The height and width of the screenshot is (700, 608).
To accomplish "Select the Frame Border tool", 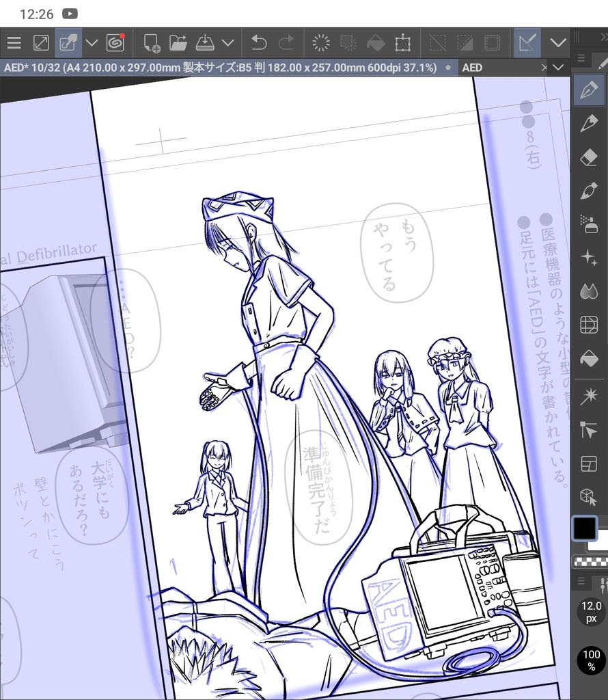I will (589, 463).
